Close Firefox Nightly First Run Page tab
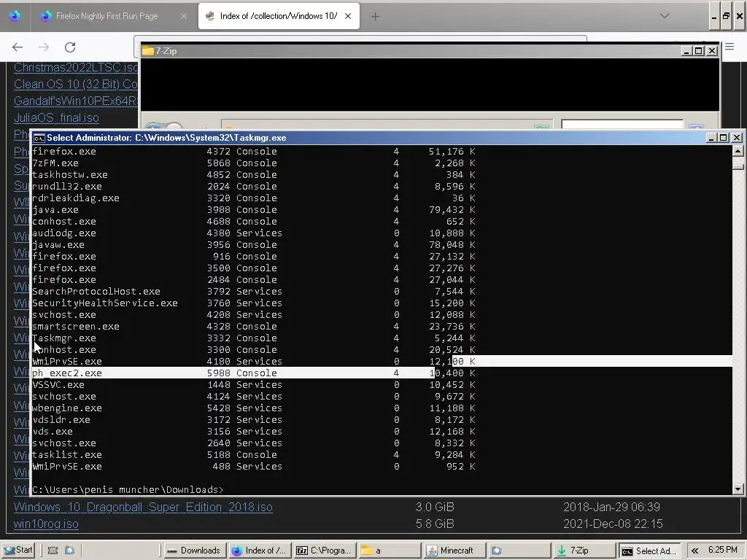This screenshot has width=747, height=560. point(183,16)
